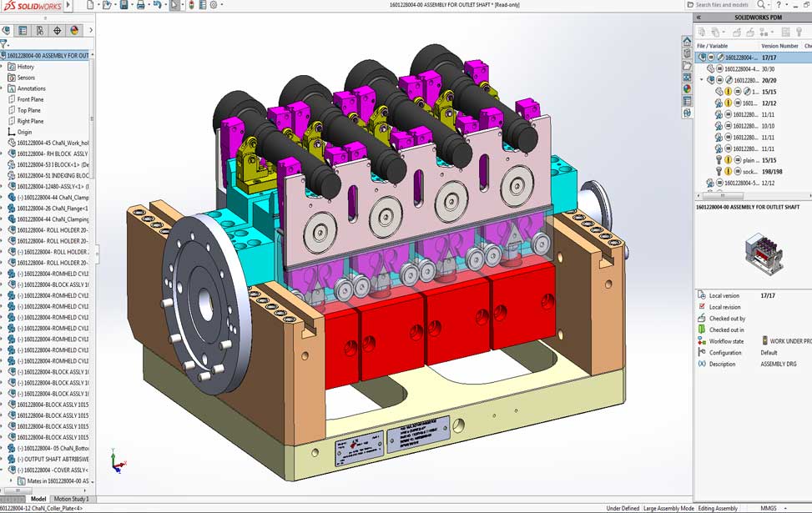
Task: Switch to the DimXpertManager tab
Action: tap(57, 31)
